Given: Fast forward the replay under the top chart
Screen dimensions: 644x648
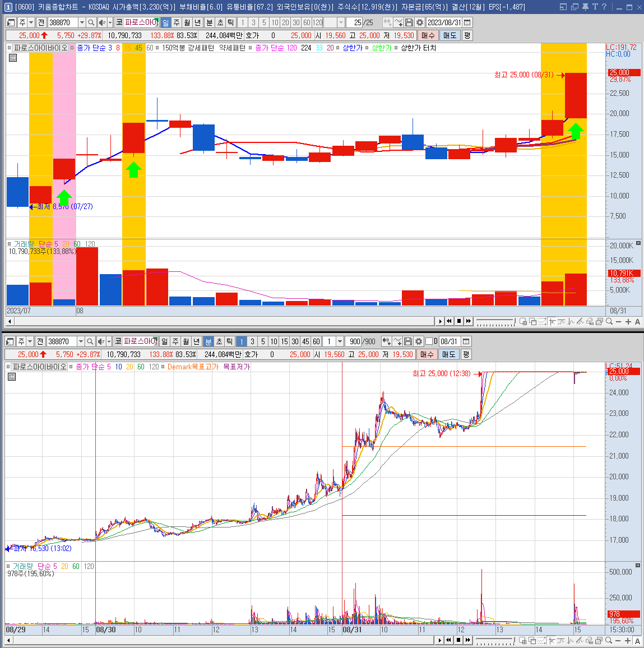Looking at the screenshot, I should 468,321.
